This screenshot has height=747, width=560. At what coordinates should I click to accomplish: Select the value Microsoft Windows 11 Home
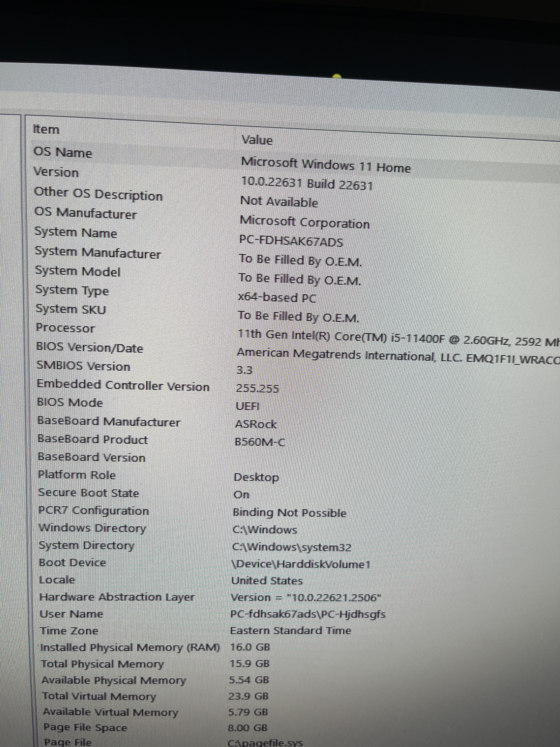pos(326,165)
